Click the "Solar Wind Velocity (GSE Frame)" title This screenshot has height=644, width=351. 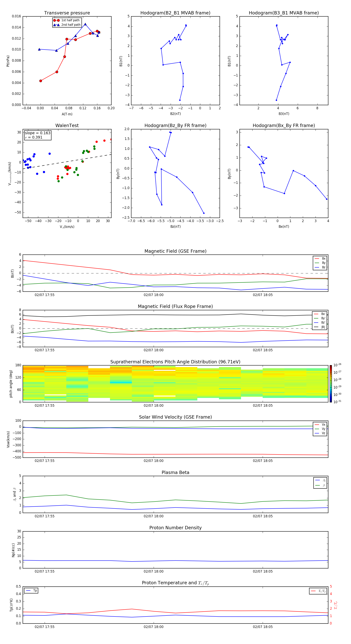pyautogui.click(x=175, y=417)
